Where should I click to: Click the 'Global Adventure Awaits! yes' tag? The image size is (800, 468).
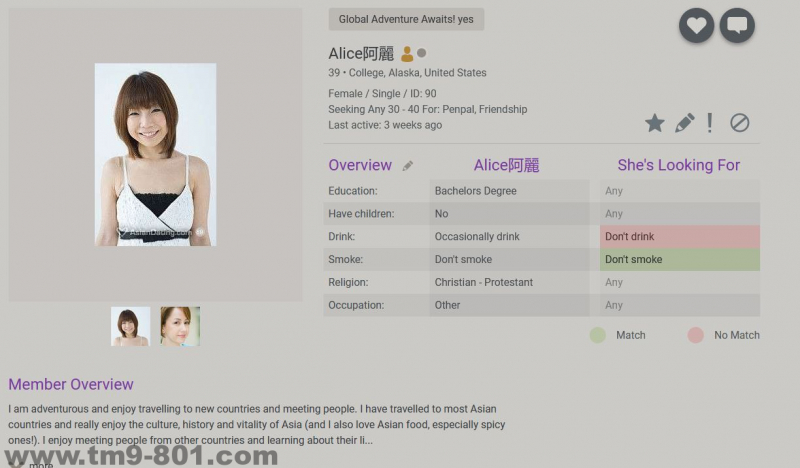[x=406, y=19]
